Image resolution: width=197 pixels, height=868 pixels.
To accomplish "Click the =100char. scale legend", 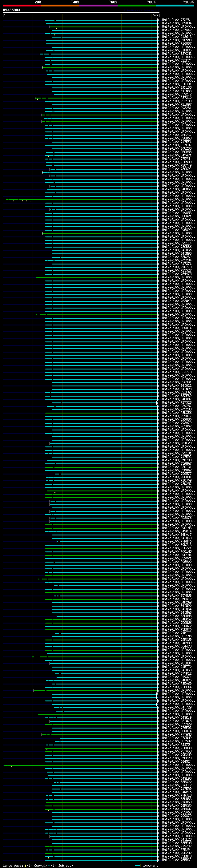I will coord(146,866).
